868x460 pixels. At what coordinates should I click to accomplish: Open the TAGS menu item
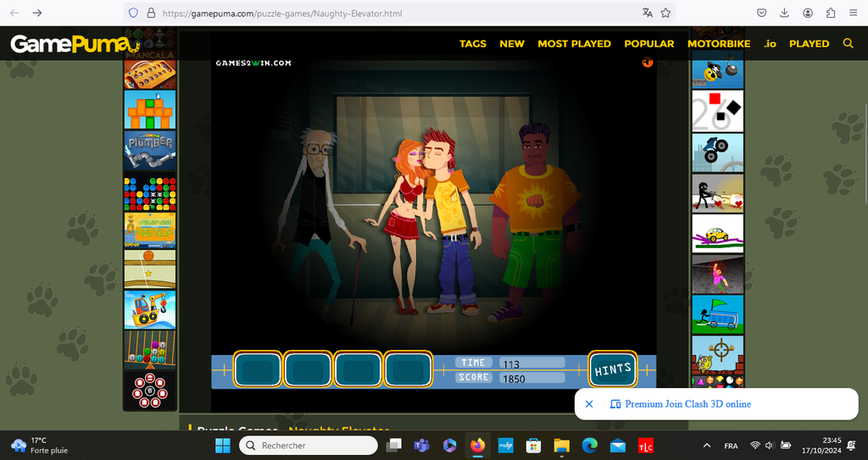[473, 43]
